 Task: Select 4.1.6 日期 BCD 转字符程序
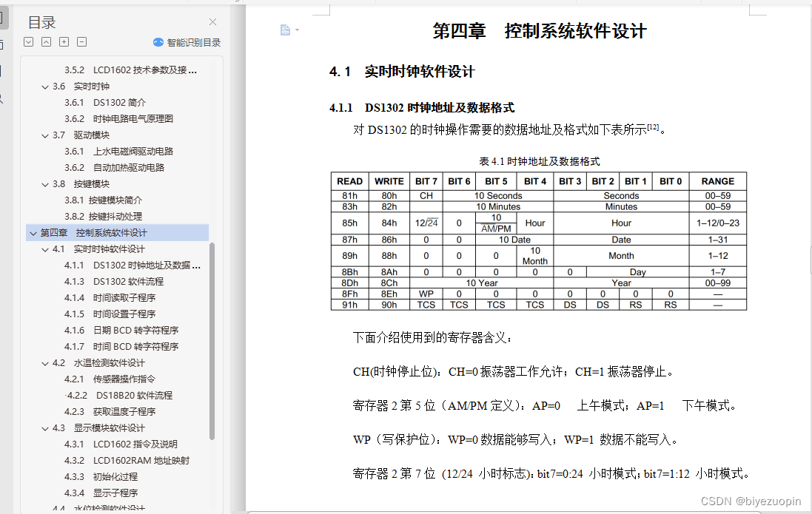121,330
